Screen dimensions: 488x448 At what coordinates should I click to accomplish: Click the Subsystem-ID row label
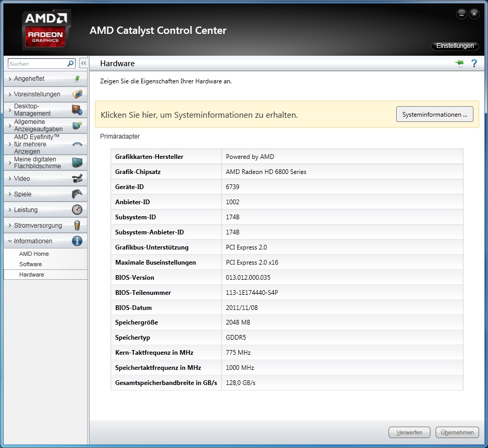click(136, 217)
